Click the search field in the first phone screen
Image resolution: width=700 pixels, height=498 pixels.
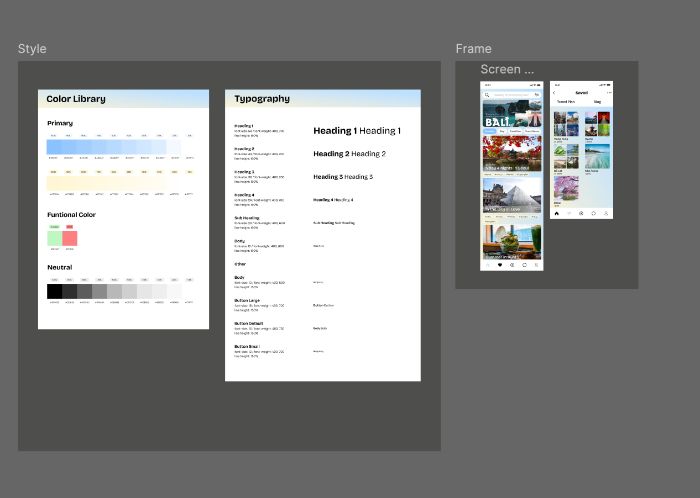[512, 95]
